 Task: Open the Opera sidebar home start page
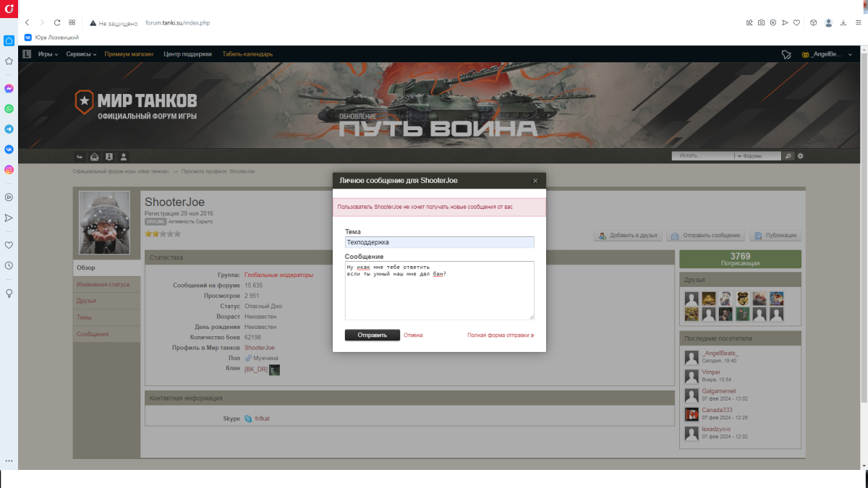[9, 40]
